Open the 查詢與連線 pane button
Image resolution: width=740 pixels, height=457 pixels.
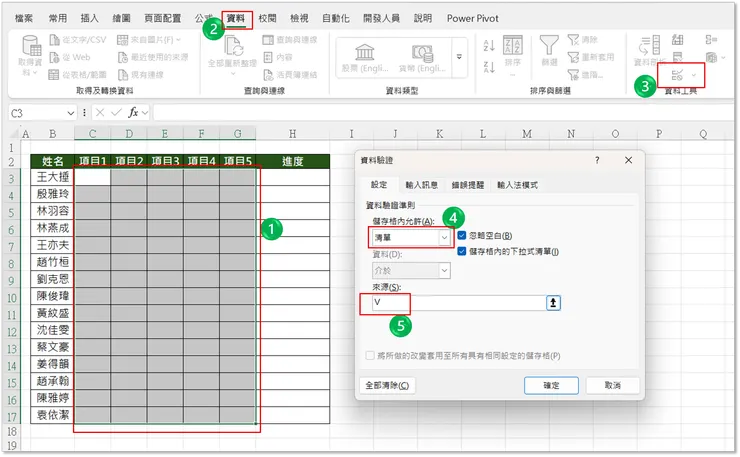pos(290,40)
